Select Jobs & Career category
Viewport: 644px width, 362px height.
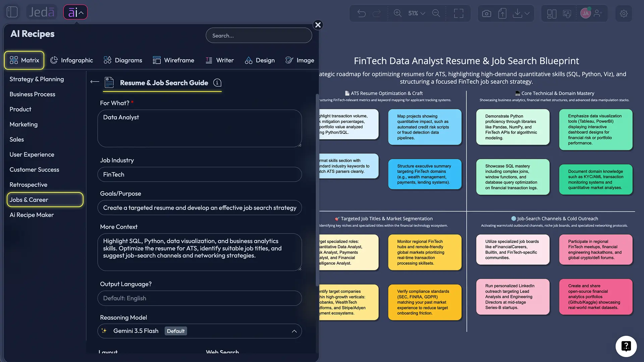click(45, 200)
